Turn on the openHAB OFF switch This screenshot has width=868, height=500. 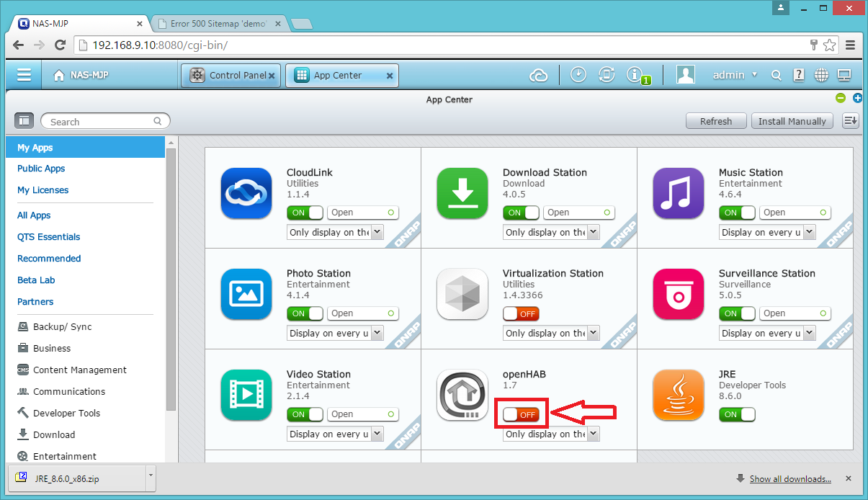pyautogui.click(x=521, y=414)
